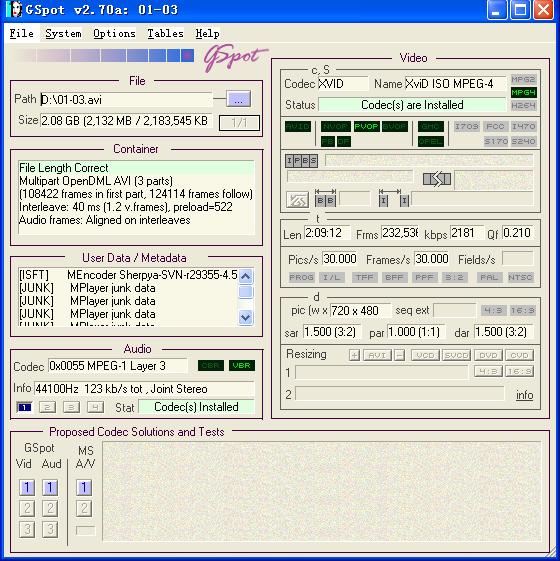Screen dimensions: 560x561
Task: Click the NTSC indicator
Action: pos(520,277)
